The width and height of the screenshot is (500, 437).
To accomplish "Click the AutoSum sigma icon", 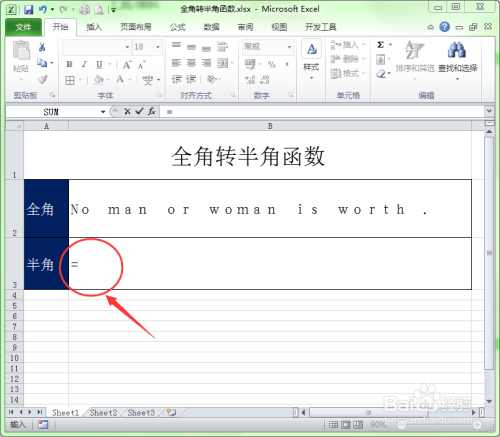I will coord(381,44).
